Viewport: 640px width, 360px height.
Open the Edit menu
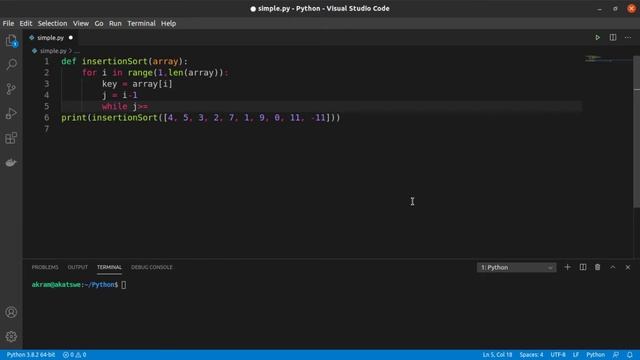(x=26, y=23)
